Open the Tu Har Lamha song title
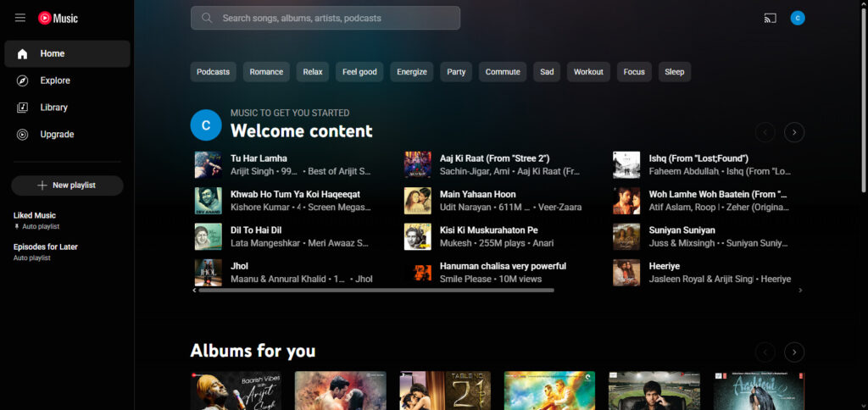Screen dimensions: 868x410 pos(259,158)
